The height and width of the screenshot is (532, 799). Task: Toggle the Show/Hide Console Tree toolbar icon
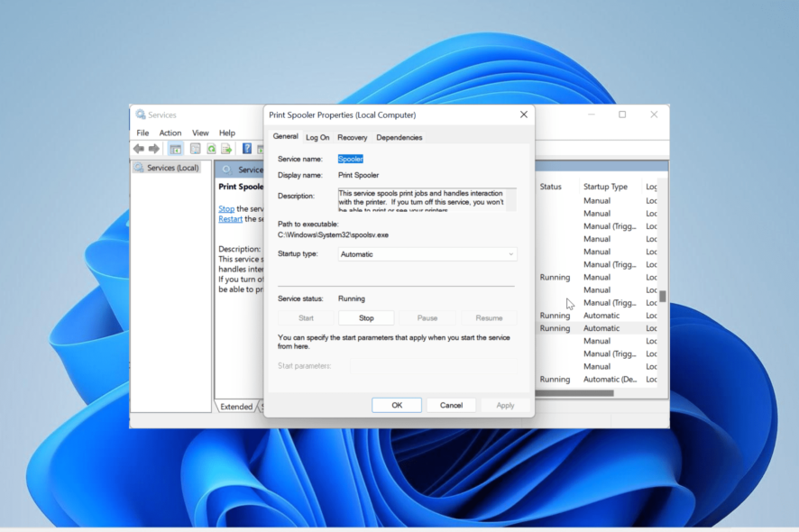coord(175,149)
